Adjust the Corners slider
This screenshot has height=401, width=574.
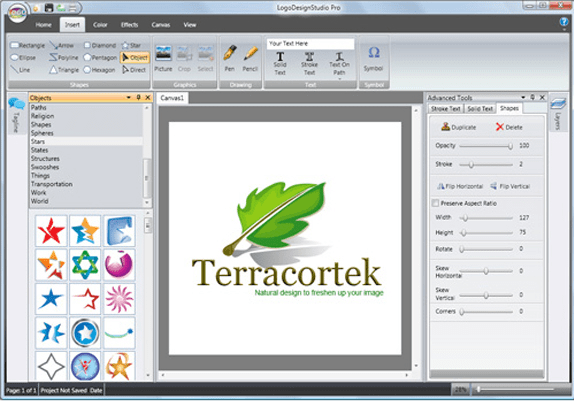point(486,312)
